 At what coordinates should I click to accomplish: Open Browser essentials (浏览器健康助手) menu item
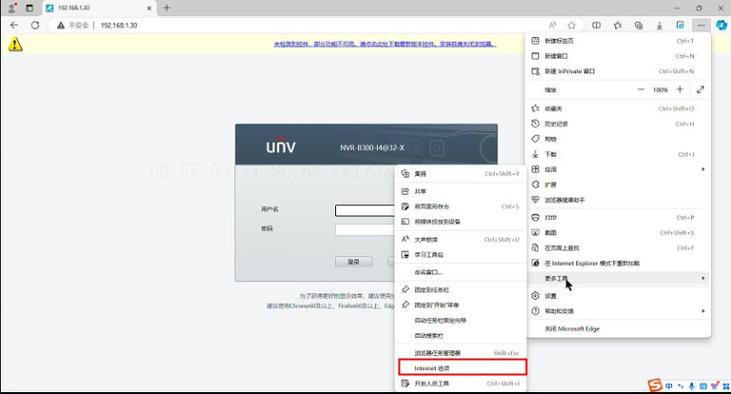point(618,200)
